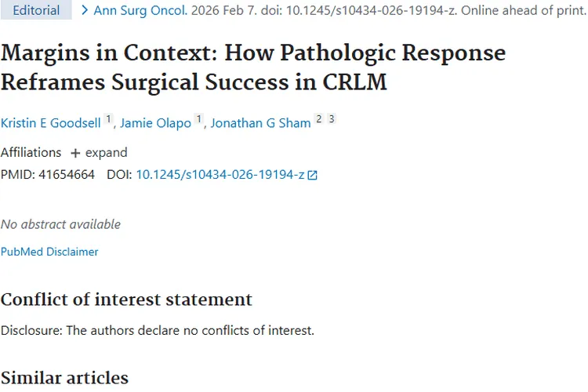Click author name Jonathan G Sham
Image resolution: width=588 pixels, height=392 pixels.
[x=260, y=123]
